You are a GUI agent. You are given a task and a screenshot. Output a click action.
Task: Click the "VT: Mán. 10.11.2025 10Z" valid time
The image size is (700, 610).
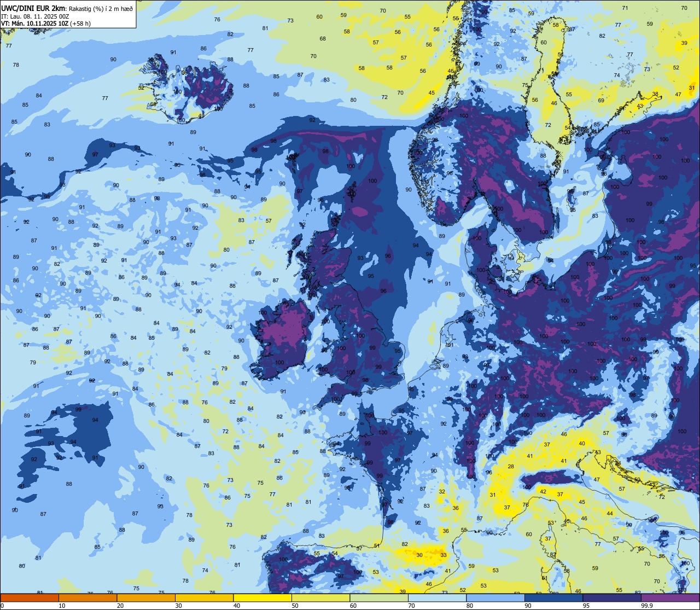[34, 24]
